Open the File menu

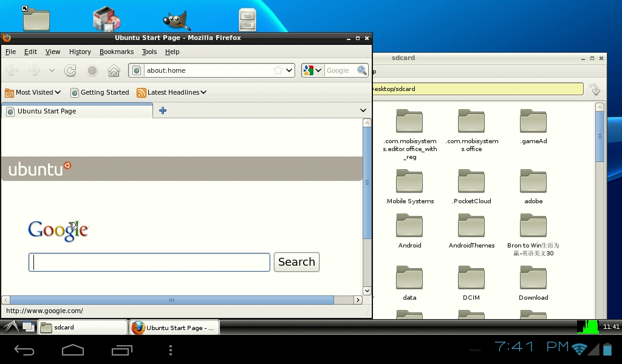coord(11,52)
